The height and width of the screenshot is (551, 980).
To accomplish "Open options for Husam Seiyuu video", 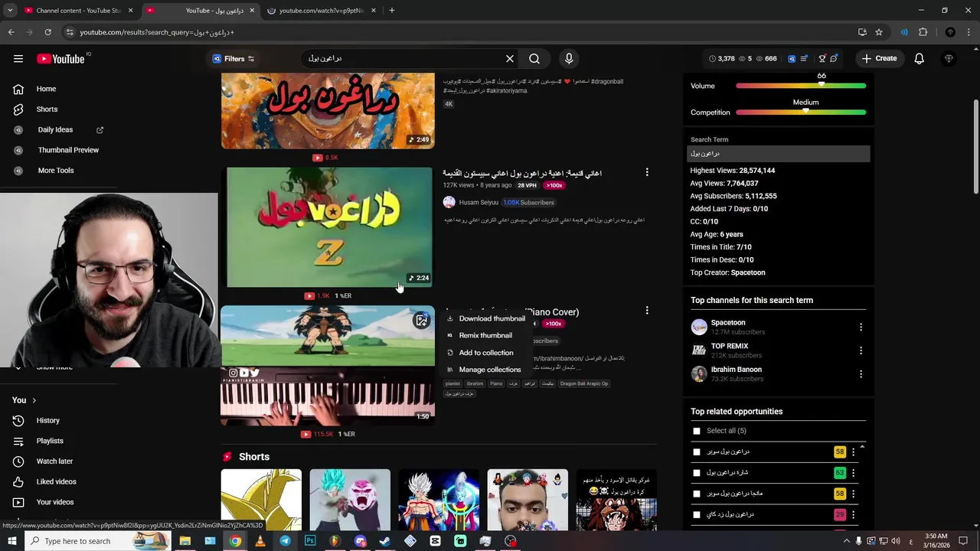I will (647, 173).
